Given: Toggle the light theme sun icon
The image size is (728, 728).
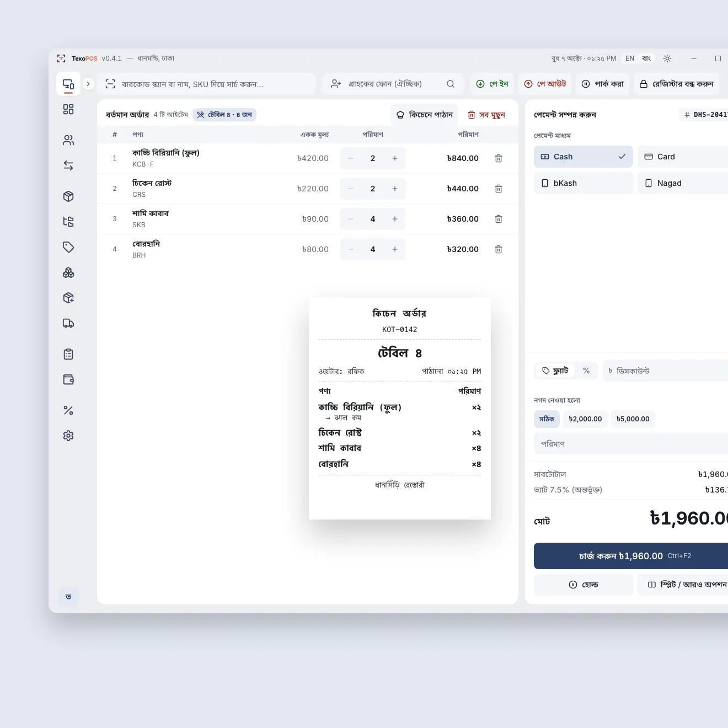Looking at the screenshot, I should (667, 58).
